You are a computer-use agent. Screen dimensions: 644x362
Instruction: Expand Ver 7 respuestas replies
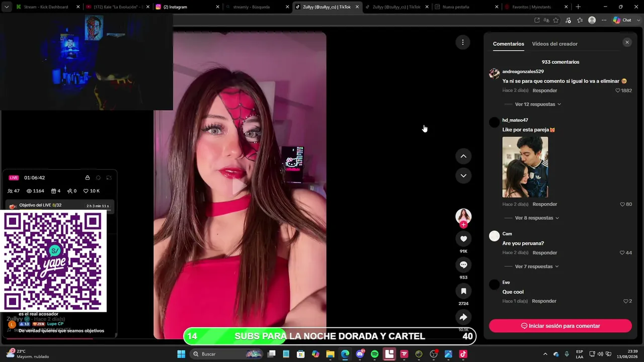(537, 266)
